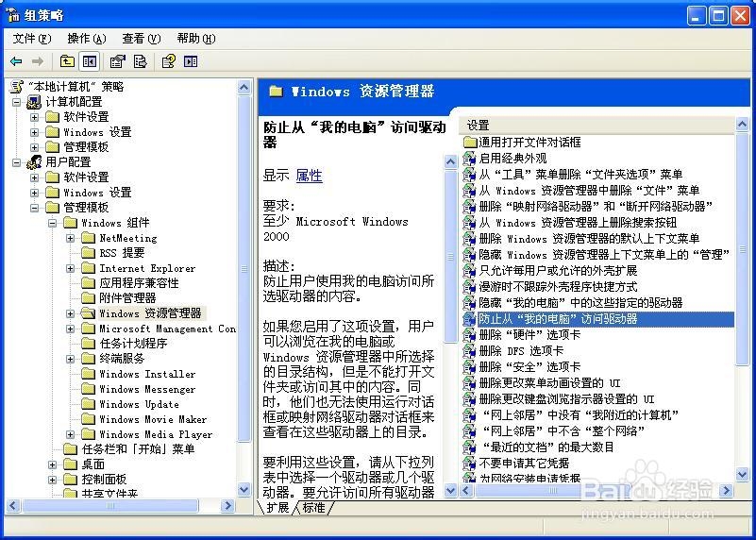The height and width of the screenshot is (540, 756).
Task: Open the 查看(V) menu
Action: tap(142, 39)
